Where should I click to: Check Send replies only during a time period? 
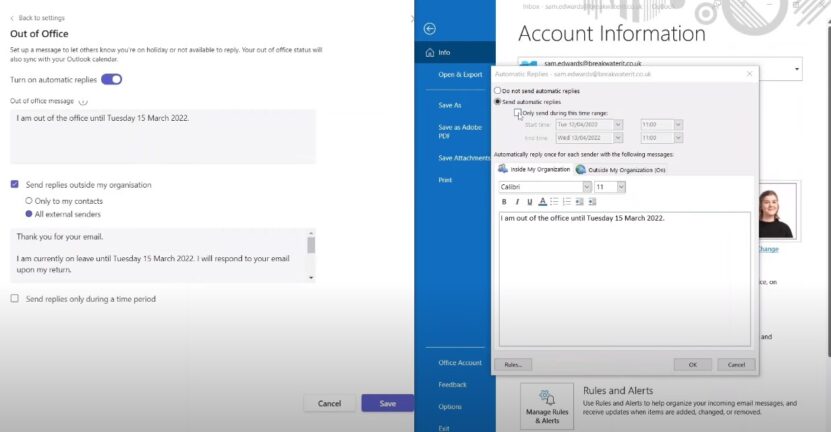[x=15, y=299]
